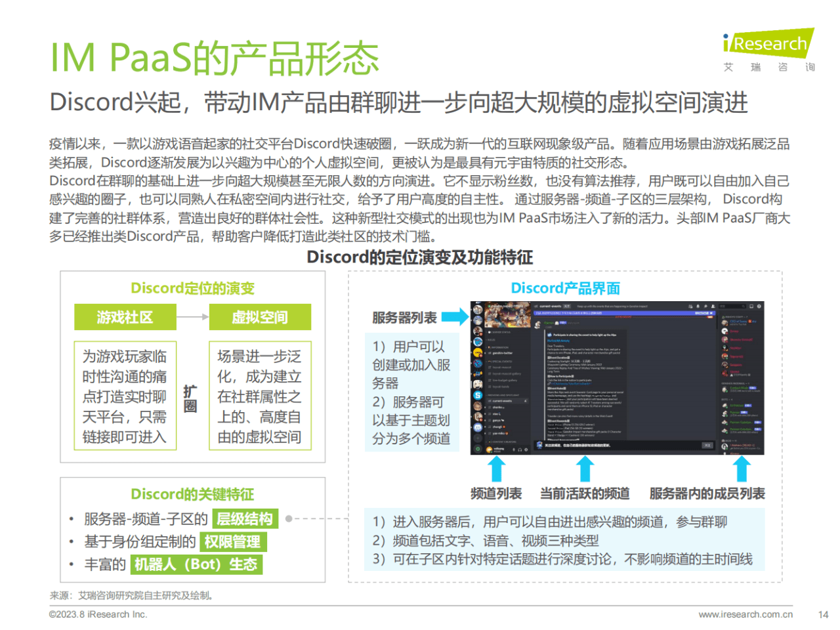840x630 pixels.
Task: Click the heading Discord定位的演变
Action: tap(193, 288)
